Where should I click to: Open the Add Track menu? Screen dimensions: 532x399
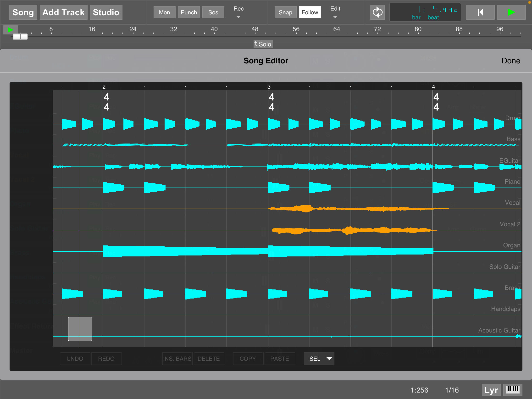pyautogui.click(x=63, y=12)
